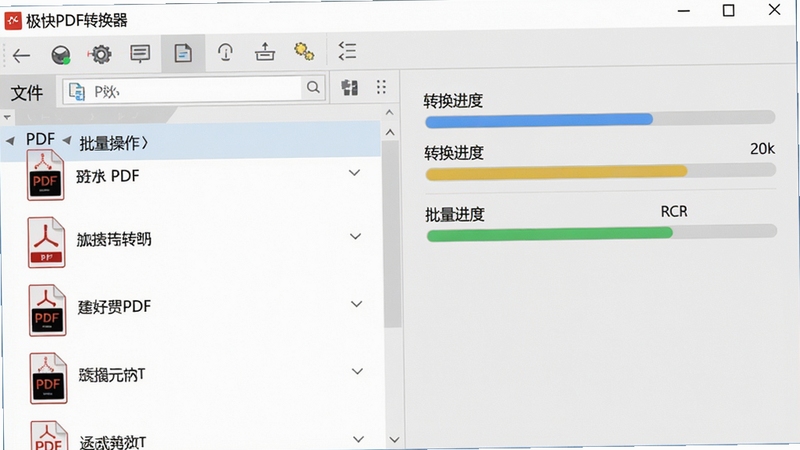This screenshot has height=450, width=800.
Task: Click the PDF icon of fourth list row
Action: tap(48, 378)
